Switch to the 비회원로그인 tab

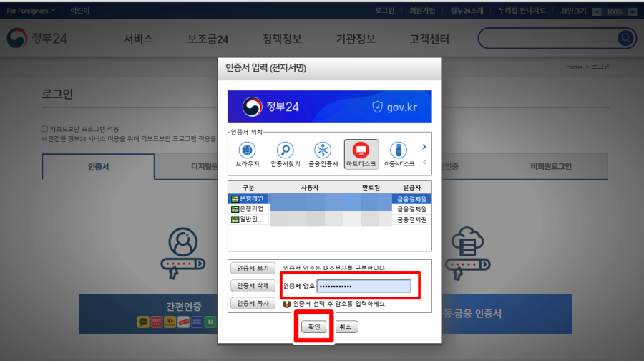551,166
